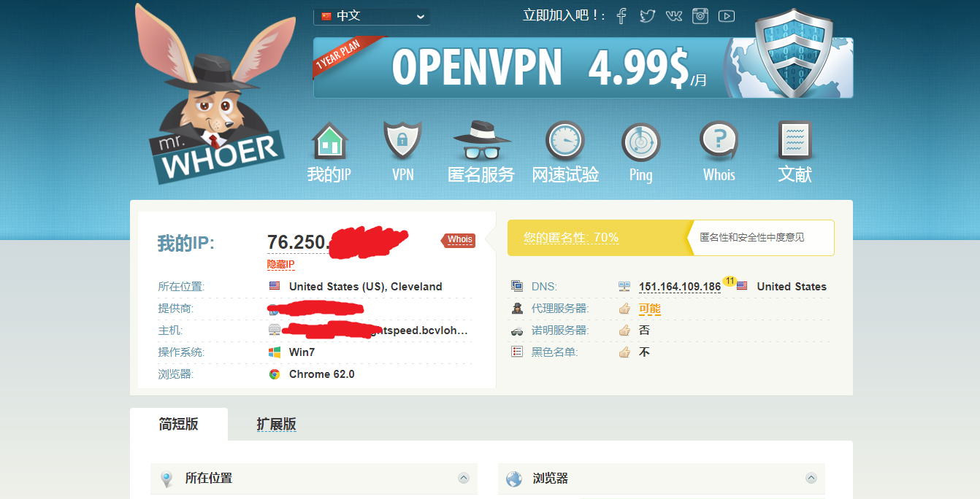Click the 网速试验 speedometer icon
This screenshot has width=980, height=499.
click(x=565, y=141)
